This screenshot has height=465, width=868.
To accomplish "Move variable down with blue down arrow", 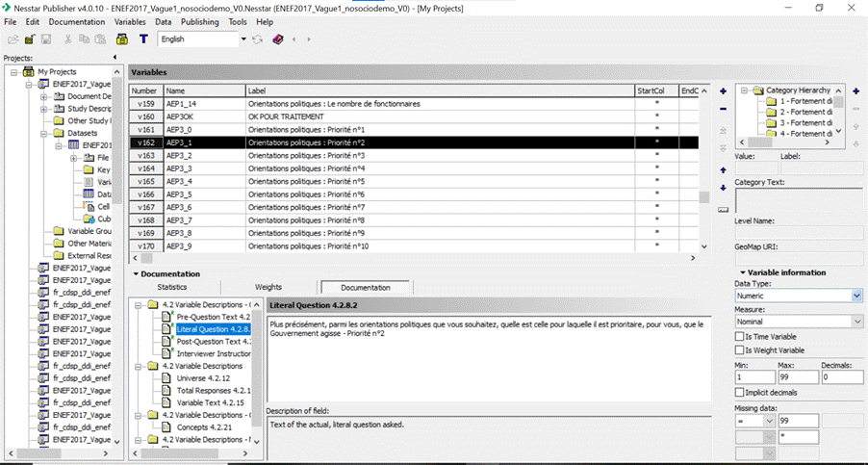I will click(723, 188).
